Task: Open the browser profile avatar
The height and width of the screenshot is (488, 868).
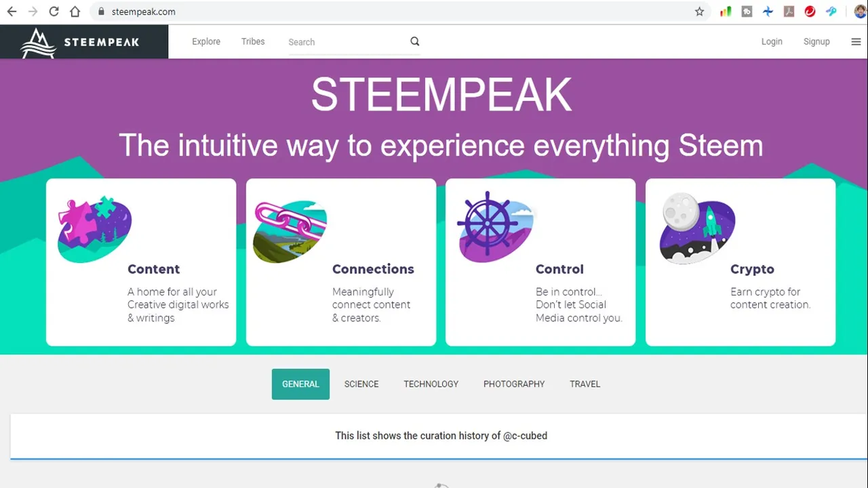Action: point(860,12)
